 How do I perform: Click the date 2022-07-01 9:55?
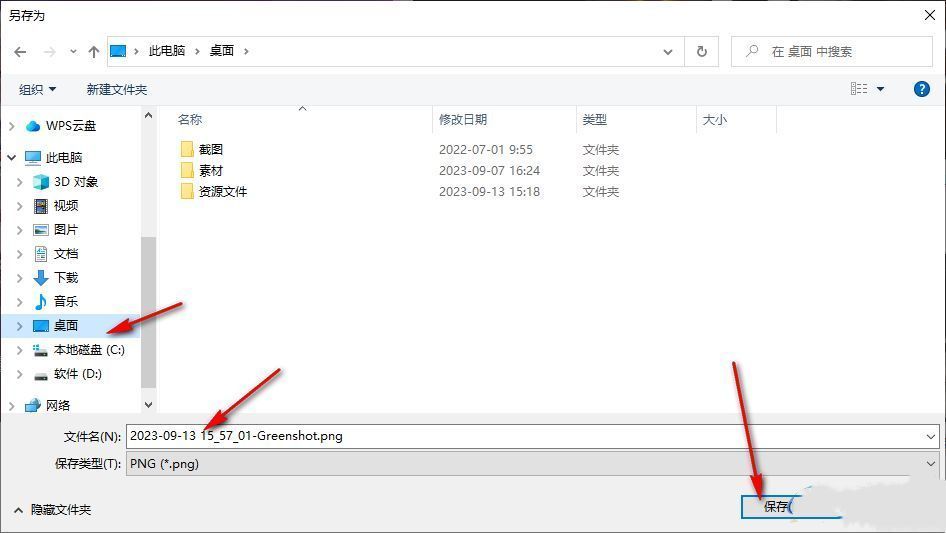pyautogui.click(x=486, y=149)
